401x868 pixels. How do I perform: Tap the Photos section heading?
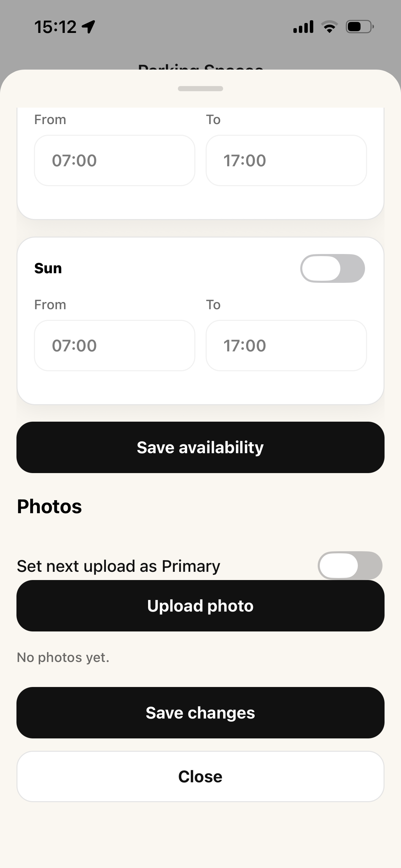(49, 506)
